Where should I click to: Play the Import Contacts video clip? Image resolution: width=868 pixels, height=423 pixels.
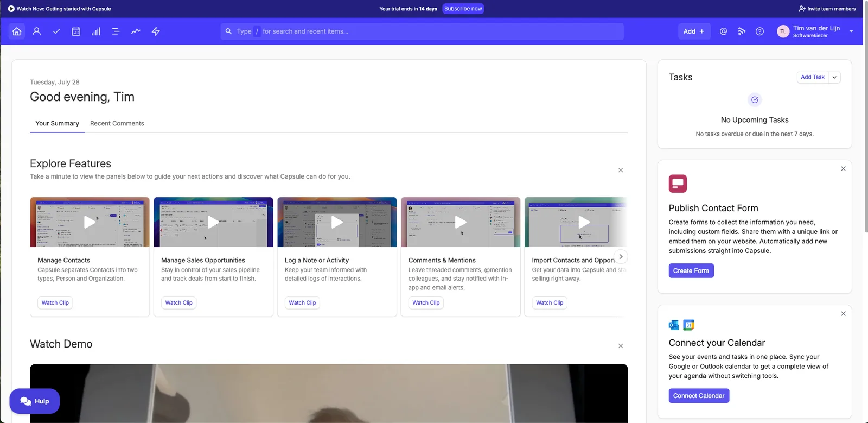click(584, 222)
